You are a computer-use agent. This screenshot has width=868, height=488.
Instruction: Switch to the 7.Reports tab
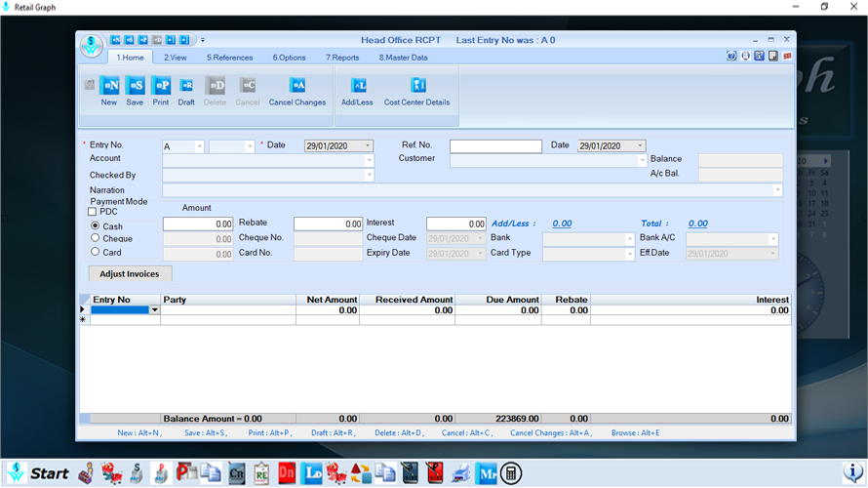click(x=342, y=57)
